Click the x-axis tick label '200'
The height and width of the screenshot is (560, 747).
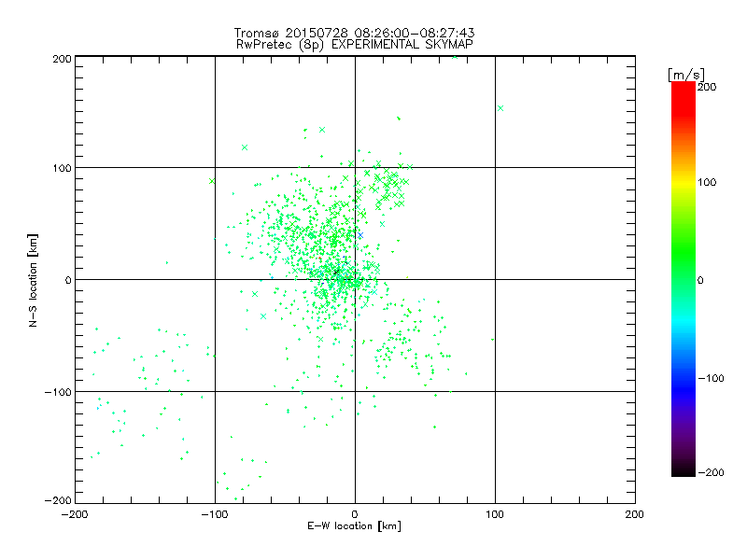tap(635, 514)
